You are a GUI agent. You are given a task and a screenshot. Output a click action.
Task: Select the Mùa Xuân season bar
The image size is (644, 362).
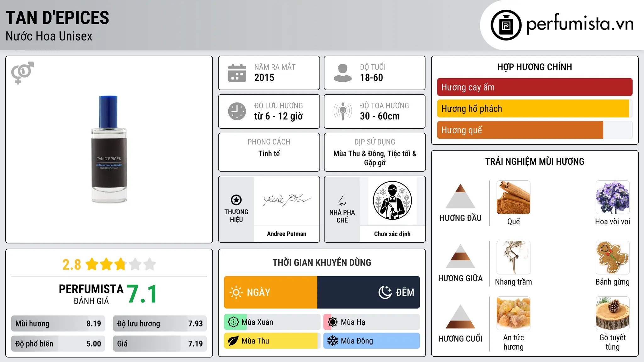272,322
